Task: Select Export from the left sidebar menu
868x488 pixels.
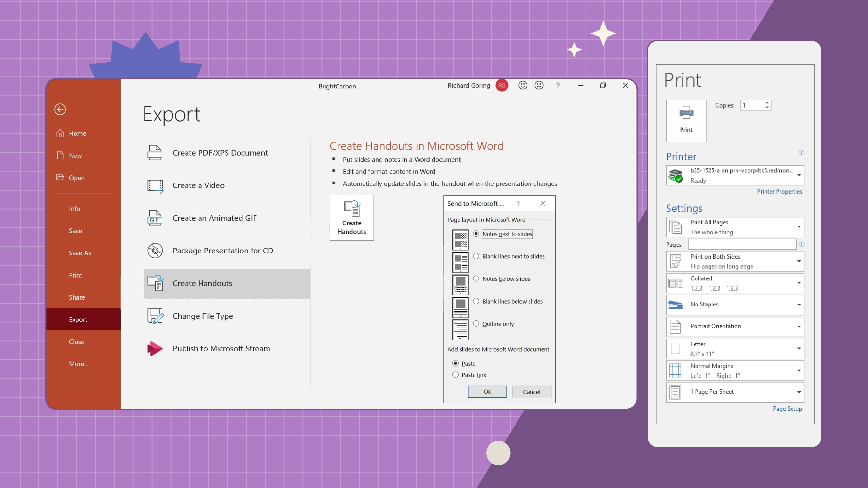Action: (x=78, y=319)
